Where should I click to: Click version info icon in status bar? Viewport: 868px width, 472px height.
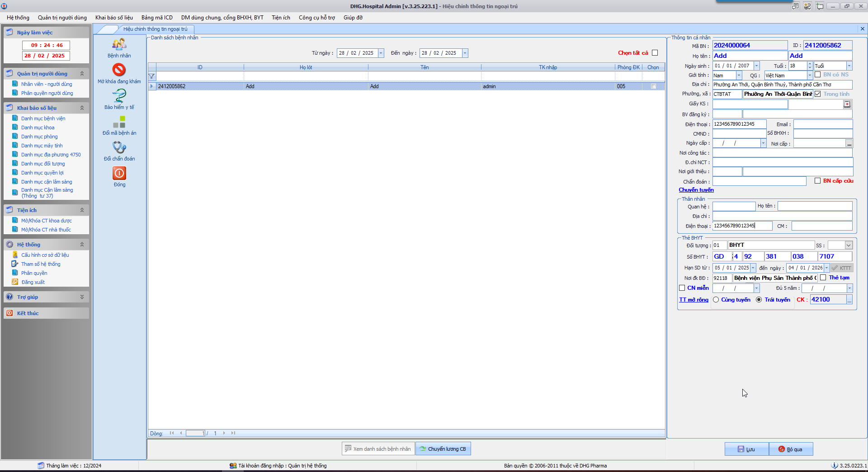[835, 466]
